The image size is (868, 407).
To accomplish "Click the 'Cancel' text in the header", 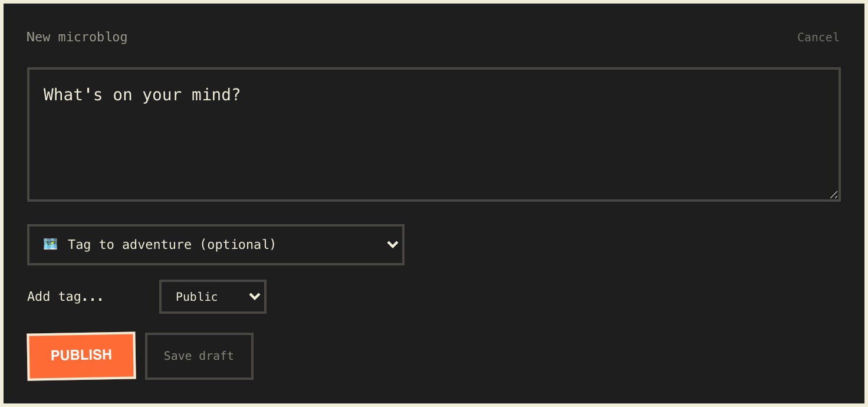I will click(818, 37).
